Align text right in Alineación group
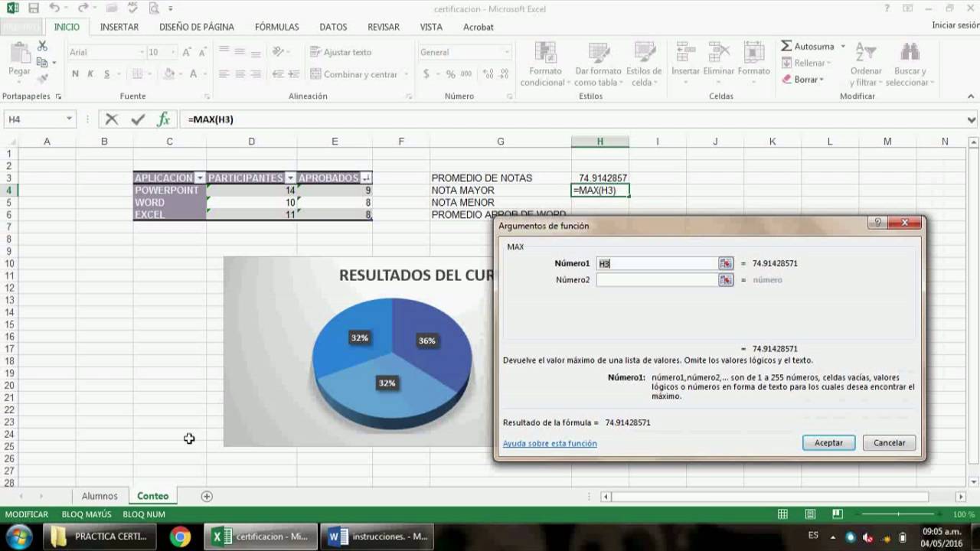Screen dimensions: 980x551 pos(256,74)
